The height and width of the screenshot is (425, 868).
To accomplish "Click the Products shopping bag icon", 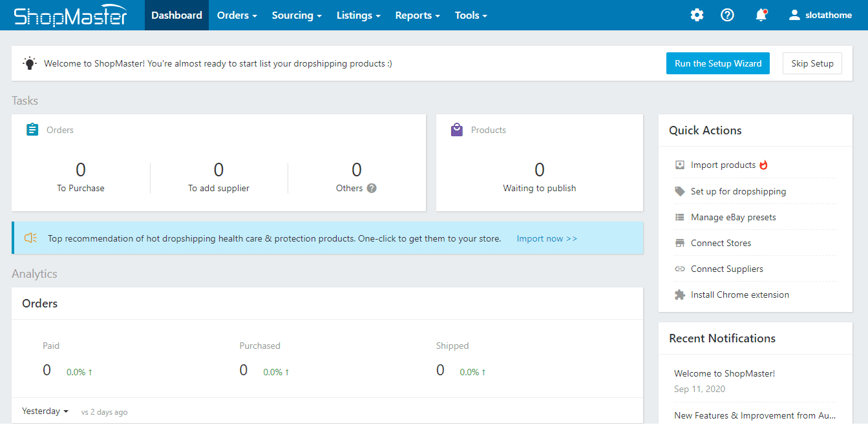I will coord(457,130).
